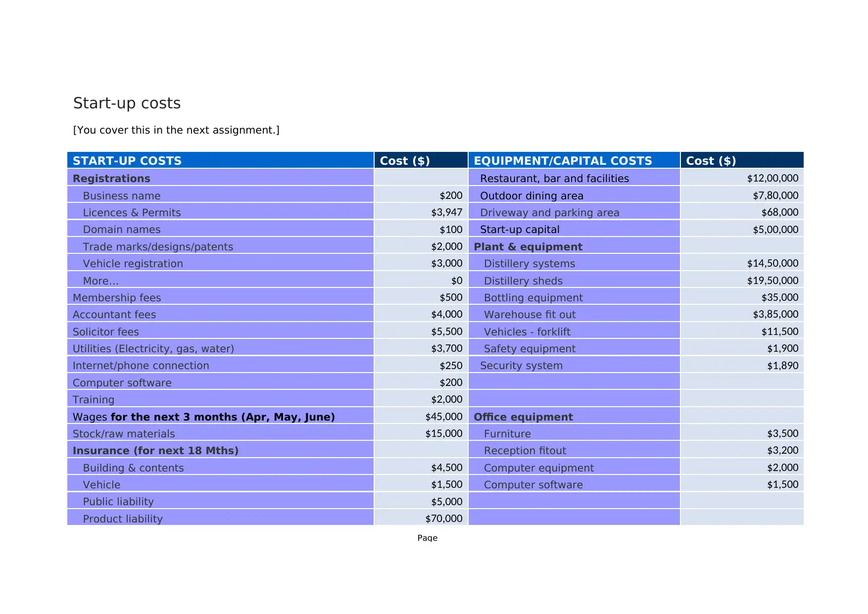Select the $68,000 cost value
This screenshot has height=614, width=868.
[780, 212]
